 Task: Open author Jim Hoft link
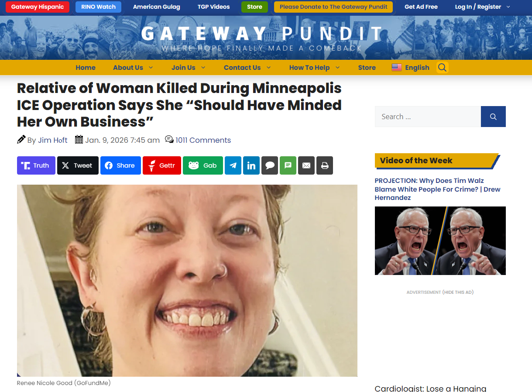tap(53, 140)
